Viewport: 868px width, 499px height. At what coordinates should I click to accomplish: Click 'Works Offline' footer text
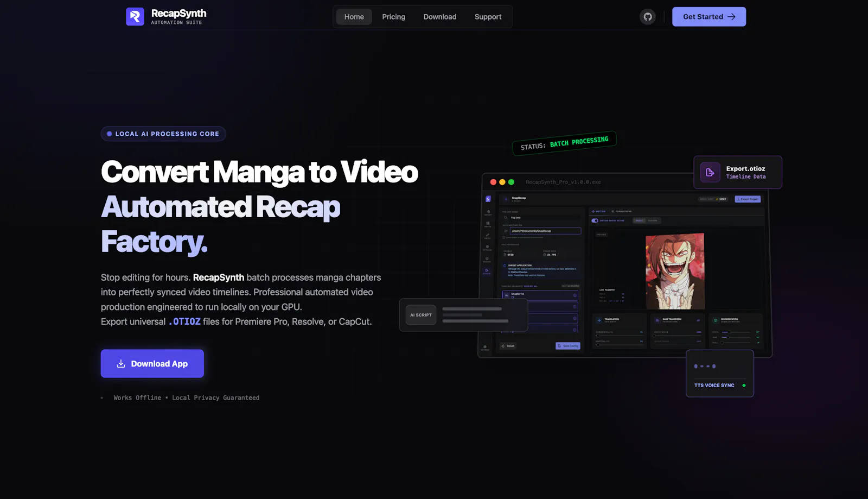click(x=137, y=398)
